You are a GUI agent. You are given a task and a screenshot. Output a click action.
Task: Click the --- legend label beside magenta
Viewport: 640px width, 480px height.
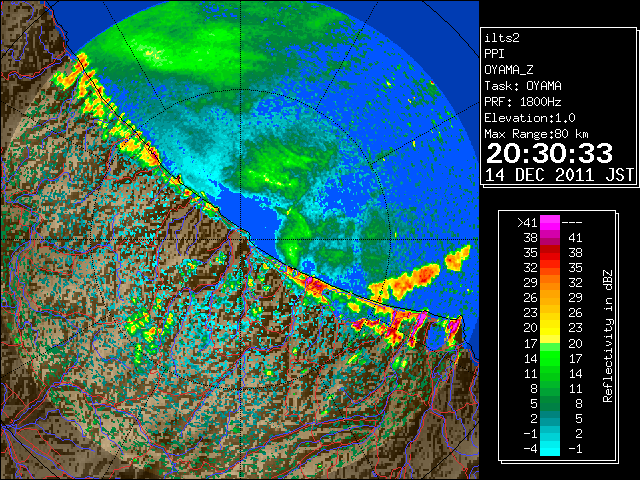[x=572, y=223]
